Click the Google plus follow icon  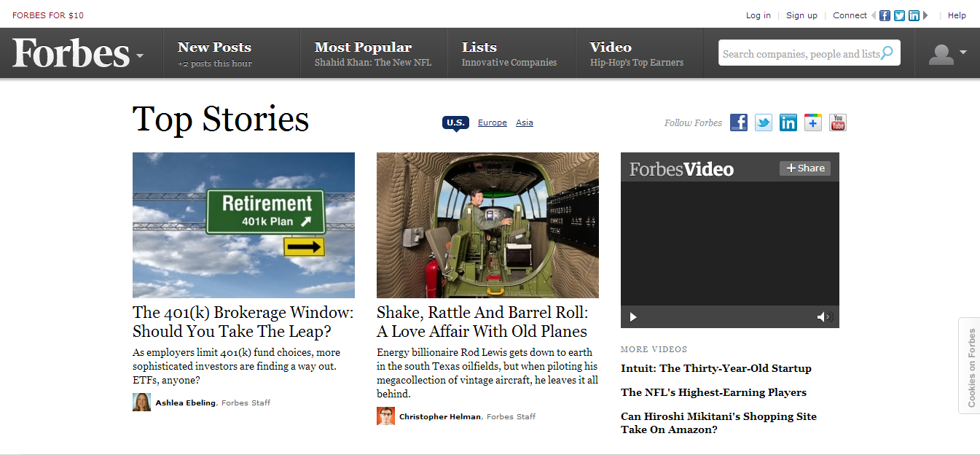[813, 122]
